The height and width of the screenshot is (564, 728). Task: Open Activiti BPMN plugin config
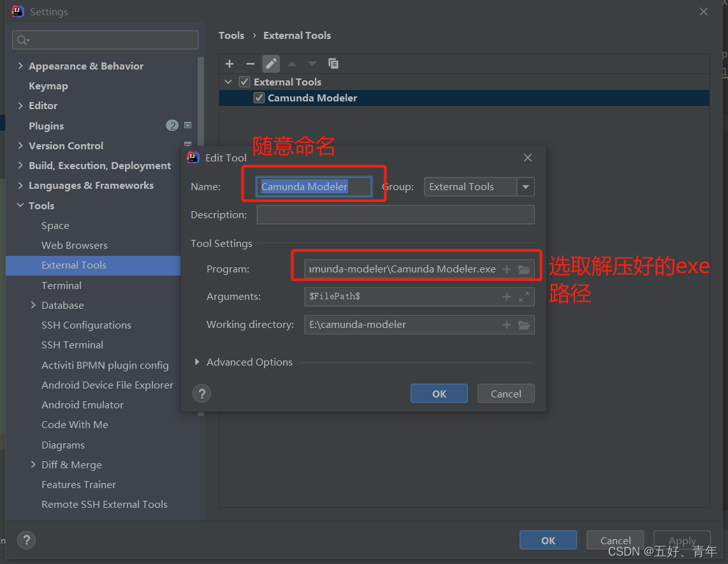[x=105, y=366]
